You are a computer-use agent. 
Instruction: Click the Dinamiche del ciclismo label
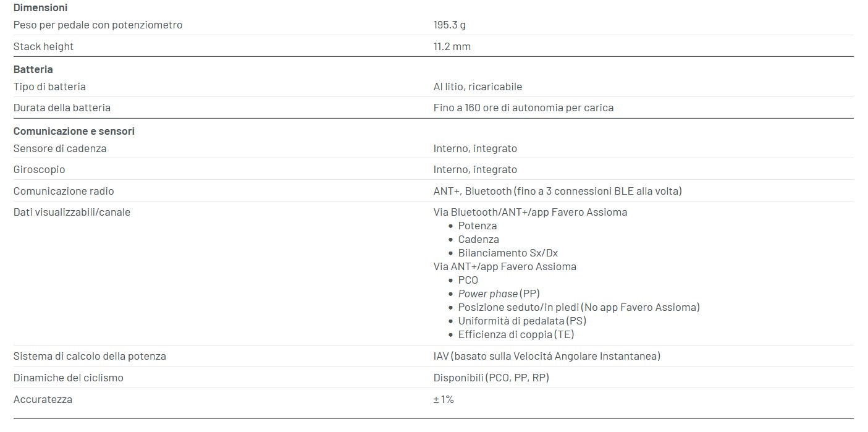pyautogui.click(x=68, y=378)
